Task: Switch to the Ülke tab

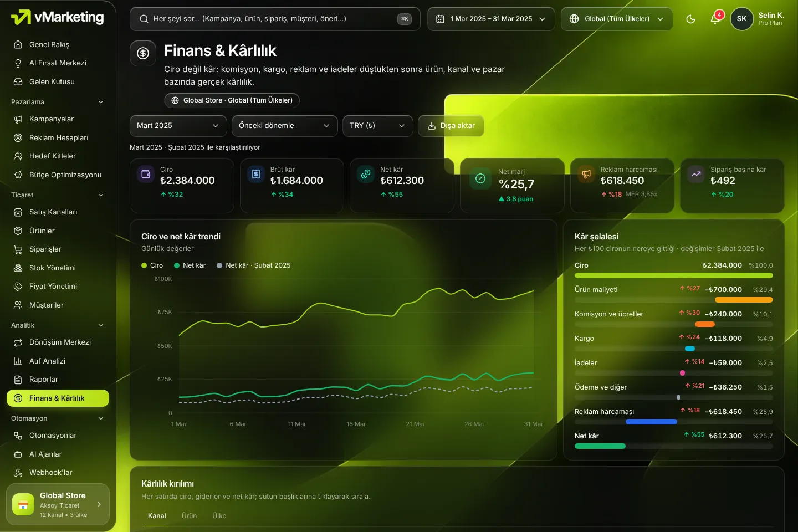Action: 219,516
